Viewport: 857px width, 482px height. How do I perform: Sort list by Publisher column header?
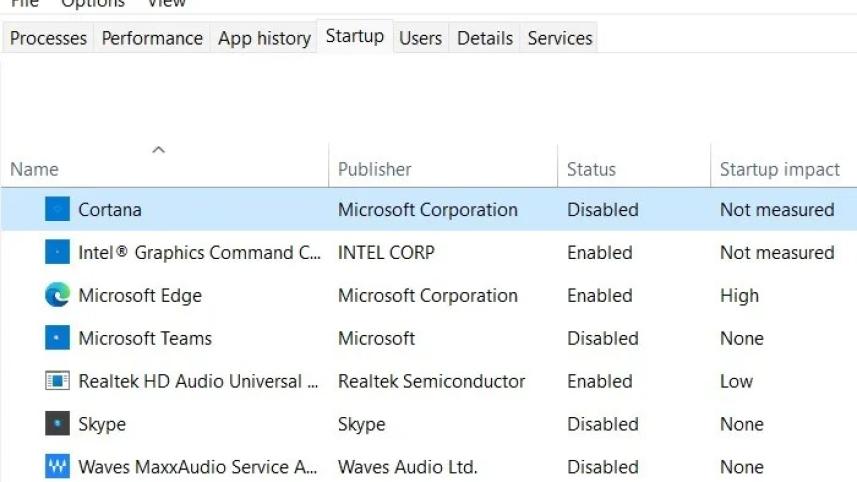[374, 169]
